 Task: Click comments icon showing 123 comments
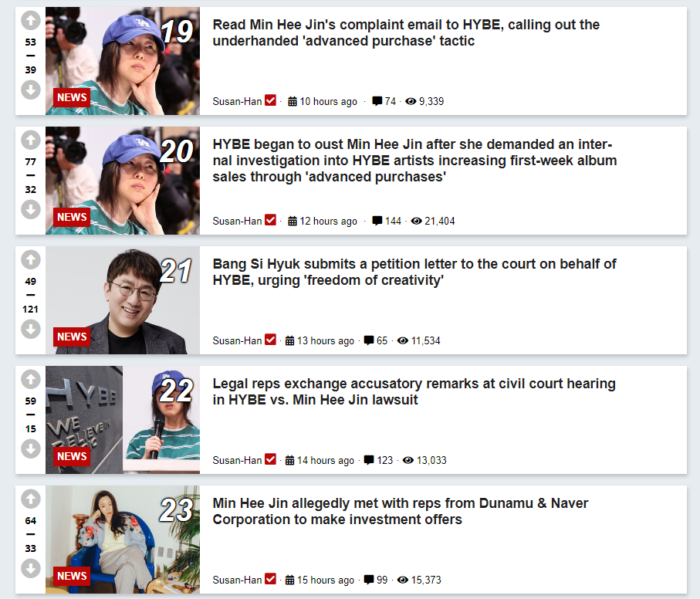pyautogui.click(x=369, y=460)
